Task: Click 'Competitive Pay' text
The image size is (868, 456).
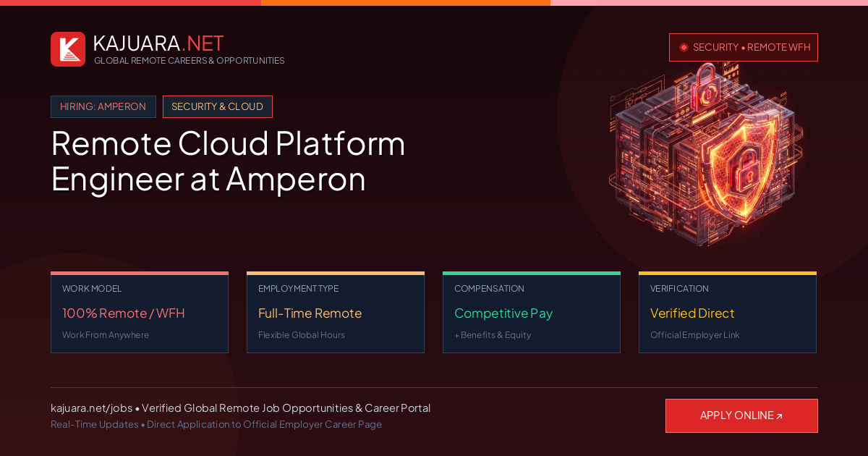Action: tap(503, 313)
